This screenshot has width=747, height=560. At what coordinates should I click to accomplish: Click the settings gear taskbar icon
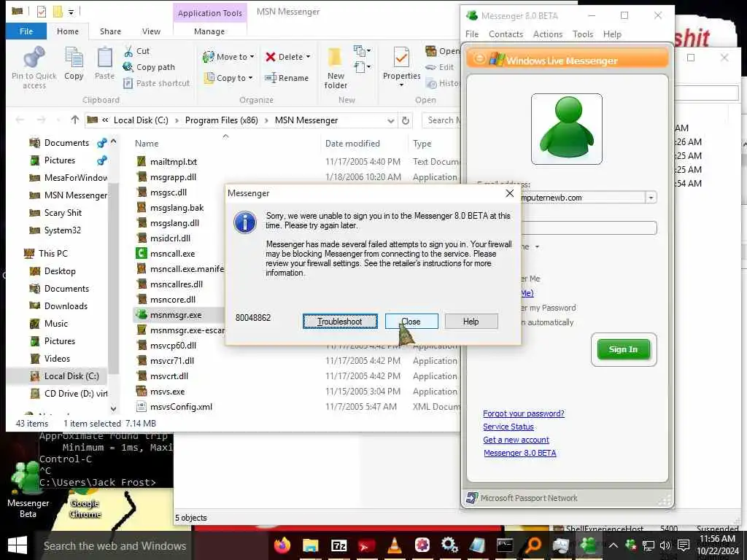point(449,545)
